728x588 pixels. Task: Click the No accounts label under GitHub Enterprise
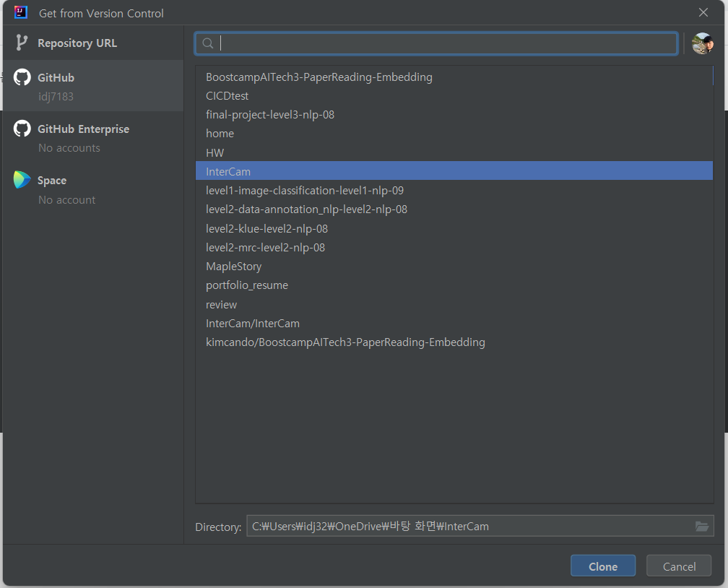(69, 147)
